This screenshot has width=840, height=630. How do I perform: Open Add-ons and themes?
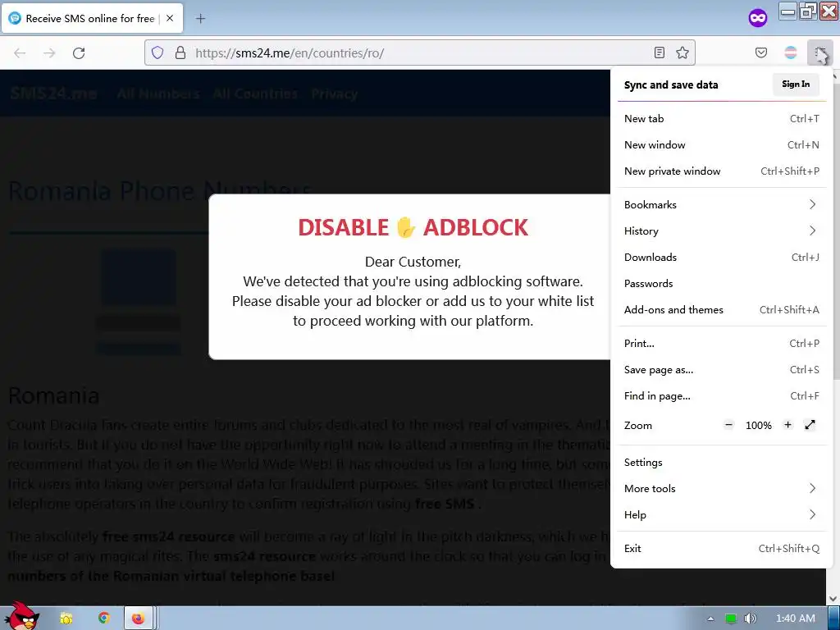tap(722, 309)
